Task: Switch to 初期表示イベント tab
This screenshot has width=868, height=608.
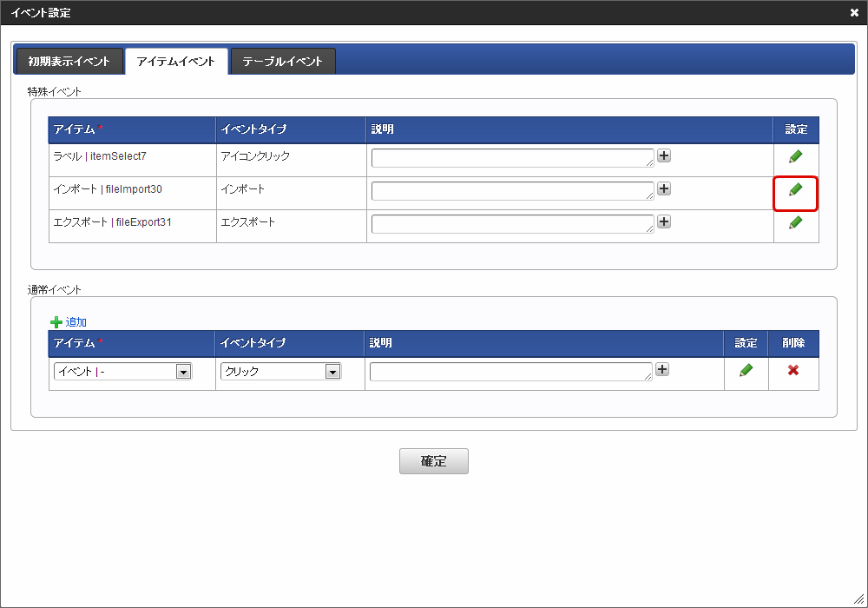Action: [x=69, y=62]
